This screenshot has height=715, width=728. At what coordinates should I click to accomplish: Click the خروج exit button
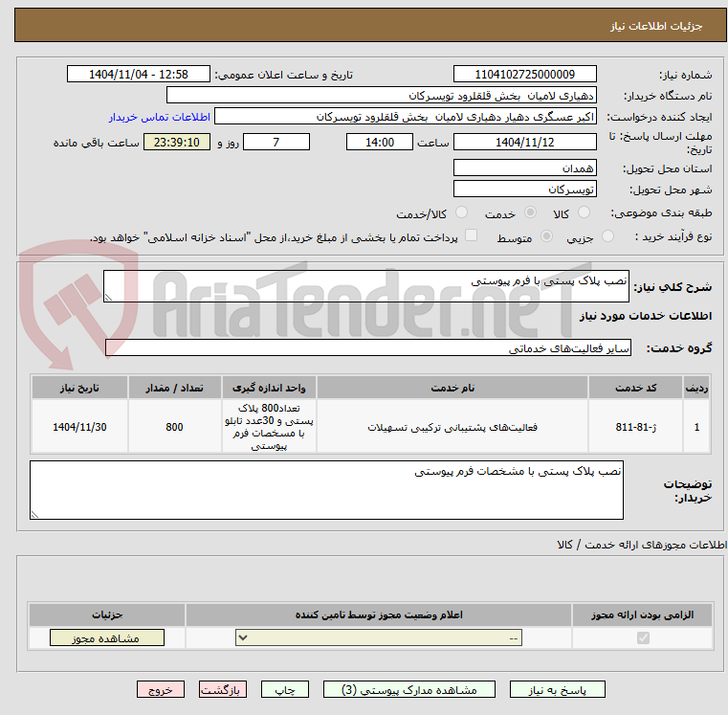(x=160, y=689)
